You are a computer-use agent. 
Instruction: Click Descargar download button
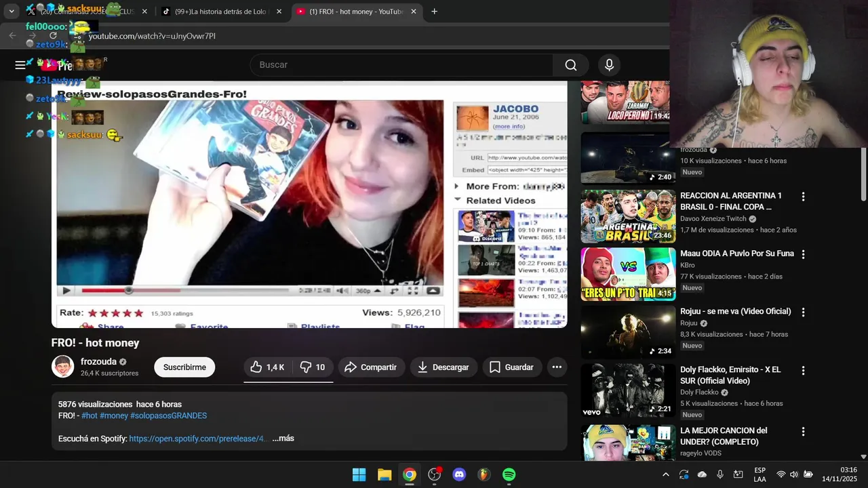click(x=443, y=367)
